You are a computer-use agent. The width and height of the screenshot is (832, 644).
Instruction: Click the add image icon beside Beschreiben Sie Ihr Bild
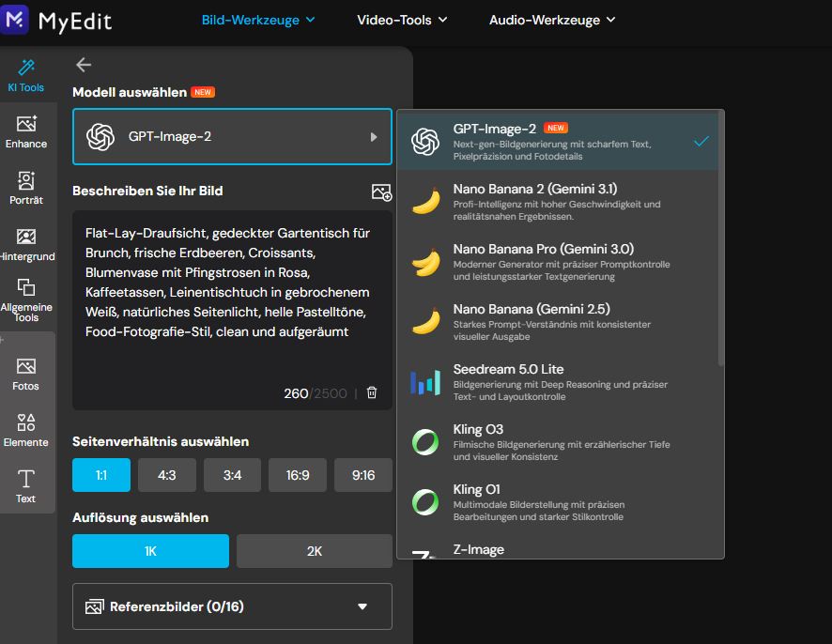(381, 192)
